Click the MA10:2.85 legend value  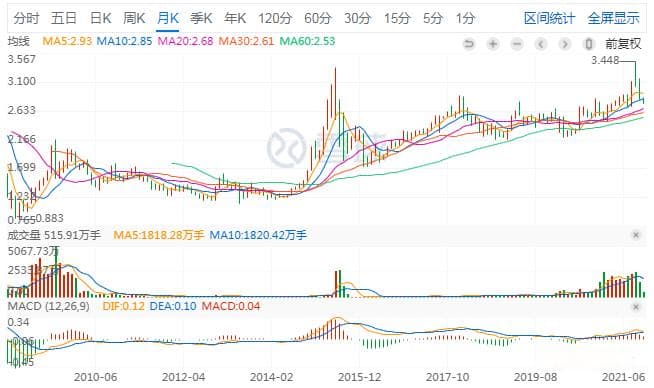point(124,41)
